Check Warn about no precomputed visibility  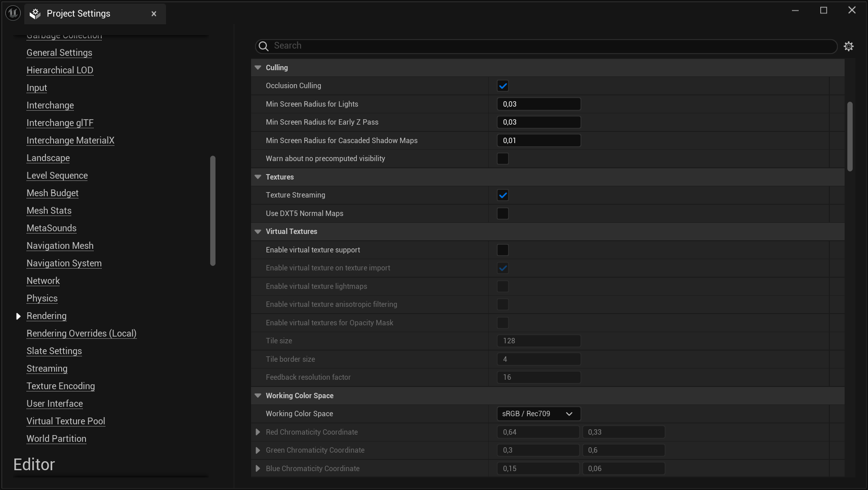pos(503,158)
